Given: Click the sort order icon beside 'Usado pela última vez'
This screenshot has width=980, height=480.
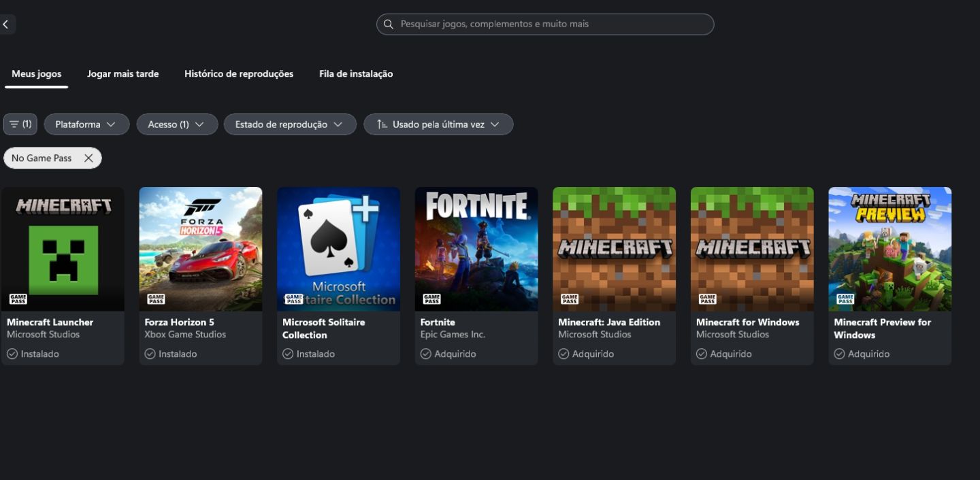Looking at the screenshot, I should pyautogui.click(x=382, y=124).
